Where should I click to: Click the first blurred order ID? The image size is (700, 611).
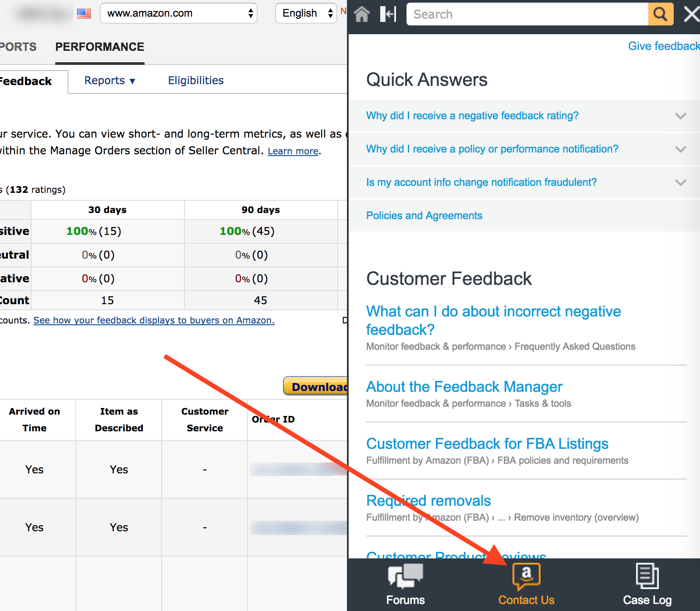tap(298, 469)
